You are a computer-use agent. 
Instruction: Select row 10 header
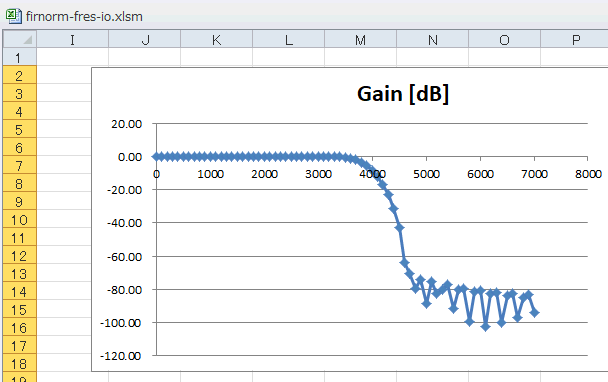pyautogui.click(x=19, y=219)
